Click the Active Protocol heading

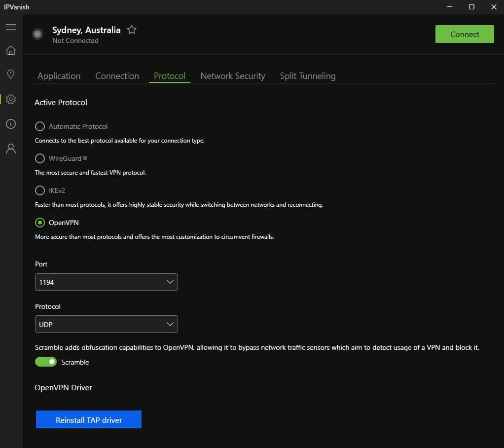click(x=61, y=102)
